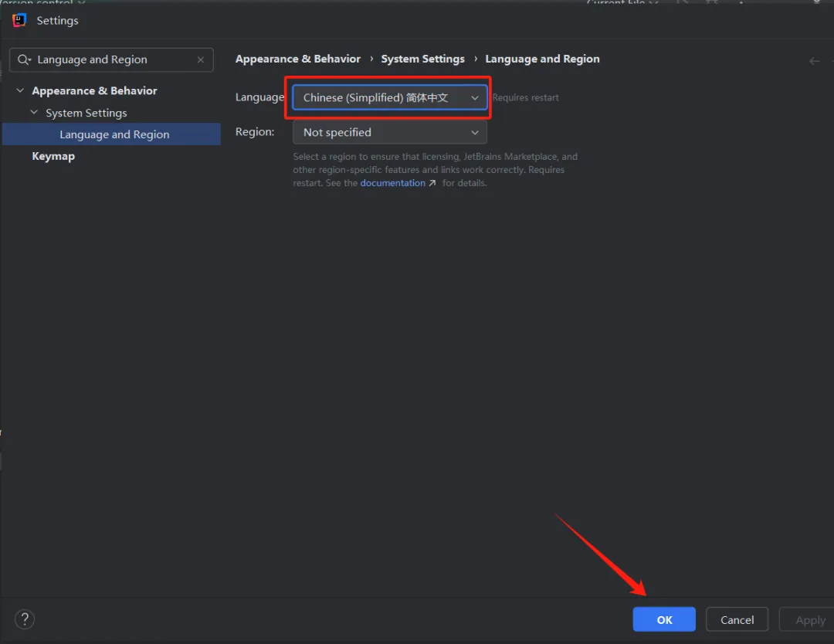Select Keymap in the settings tree

click(53, 156)
